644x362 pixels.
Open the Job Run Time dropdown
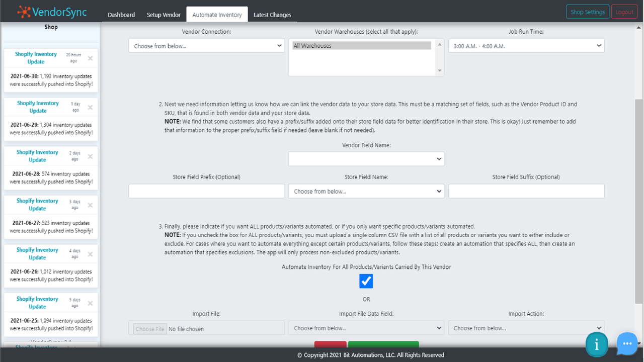526,45
